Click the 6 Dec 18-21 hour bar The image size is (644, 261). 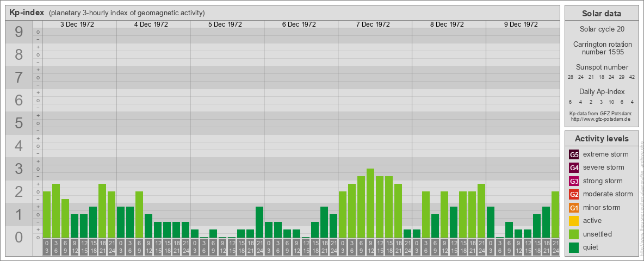324,222
